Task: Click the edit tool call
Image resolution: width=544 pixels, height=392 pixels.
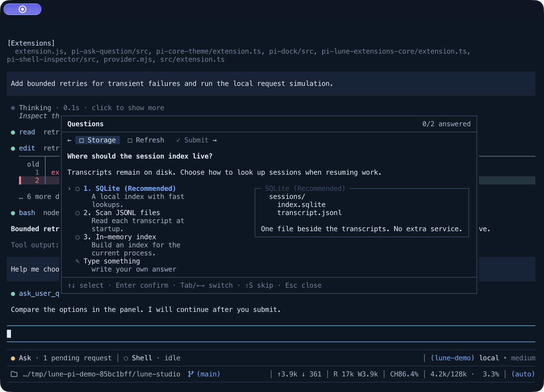Action: pos(27,148)
